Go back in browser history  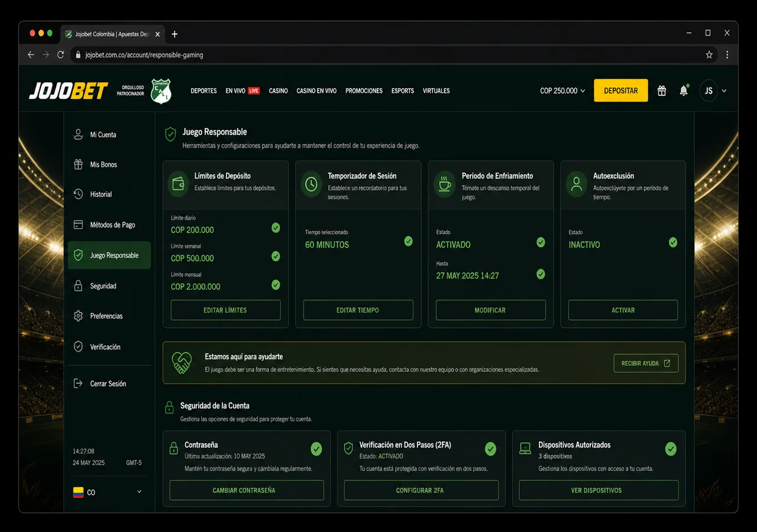(31, 54)
